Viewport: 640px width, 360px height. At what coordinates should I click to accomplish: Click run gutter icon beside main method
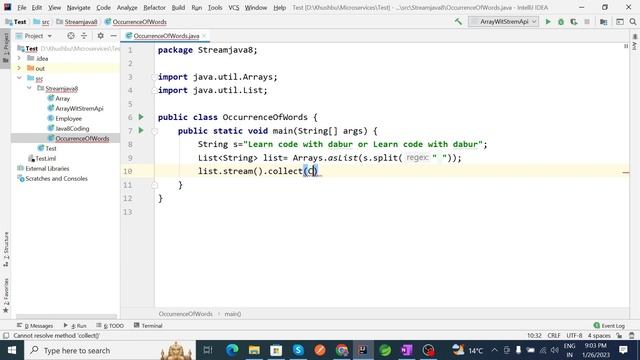coord(141,131)
